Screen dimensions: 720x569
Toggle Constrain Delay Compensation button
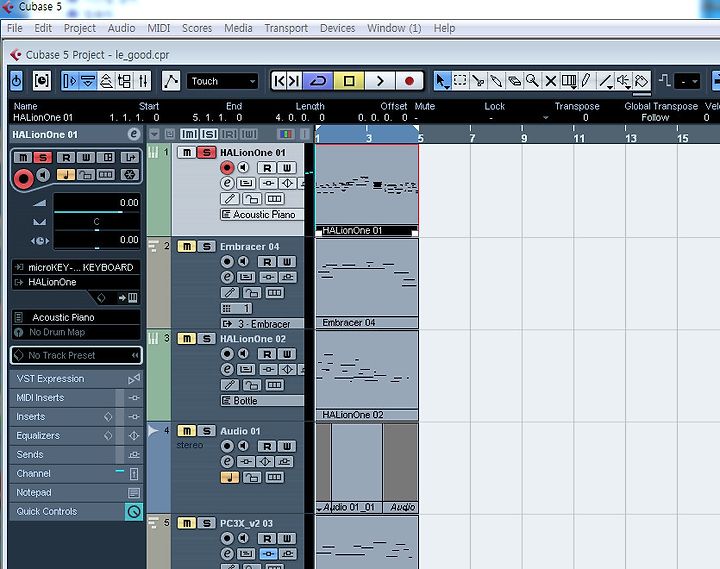point(41,81)
